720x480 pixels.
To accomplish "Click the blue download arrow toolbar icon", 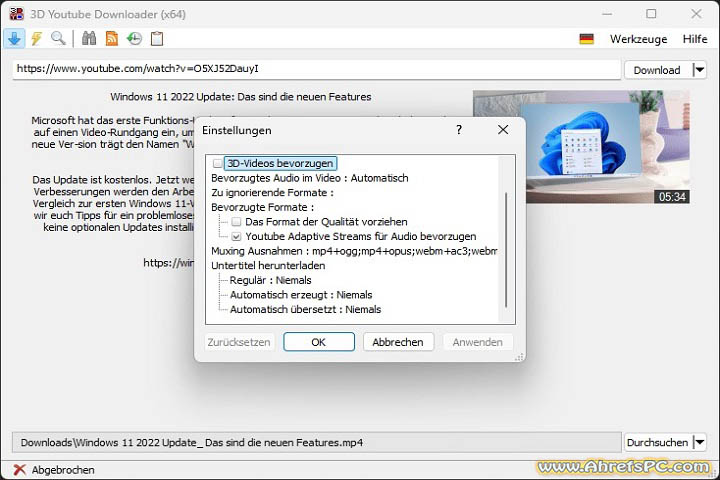I will pyautogui.click(x=14, y=39).
